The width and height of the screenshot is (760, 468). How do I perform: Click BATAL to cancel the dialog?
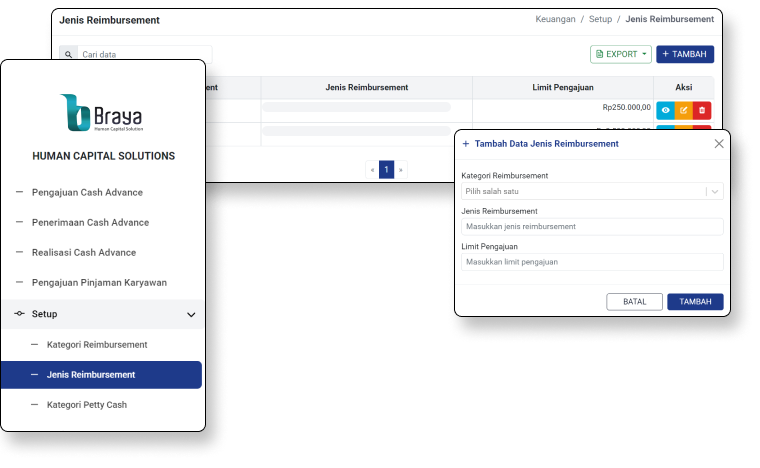point(635,301)
